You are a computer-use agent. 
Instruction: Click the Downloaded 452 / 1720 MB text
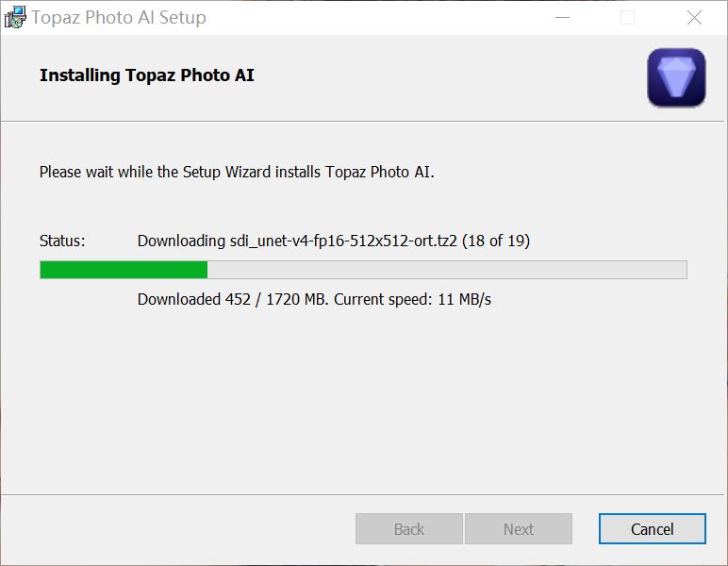click(x=233, y=299)
